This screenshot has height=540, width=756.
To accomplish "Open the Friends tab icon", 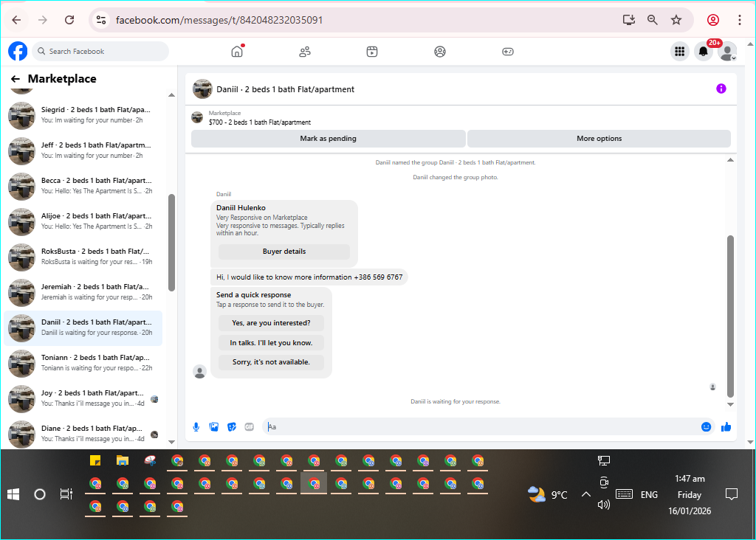I will click(x=305, y=52).
